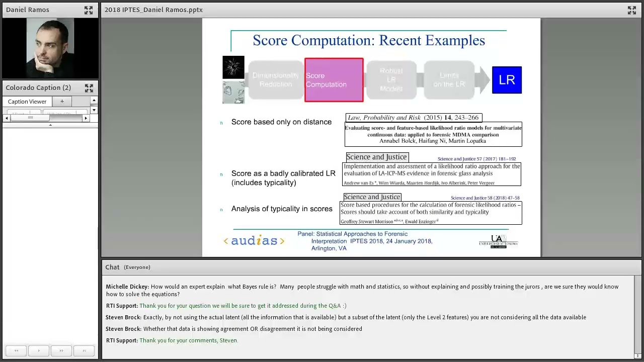Click caption horizontal scrollbar left arrow
644x362 pixels.
tap(6, 118)
